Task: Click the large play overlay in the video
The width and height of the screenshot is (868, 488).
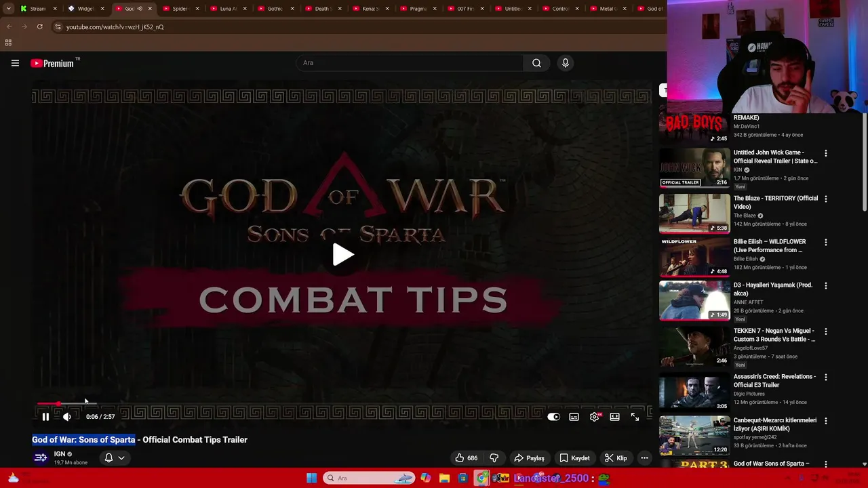Action: coord(342,255)
